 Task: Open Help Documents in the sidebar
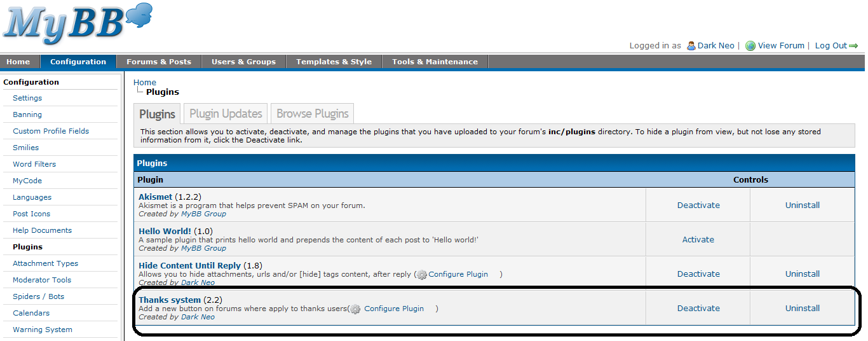[x=43, y=230]
